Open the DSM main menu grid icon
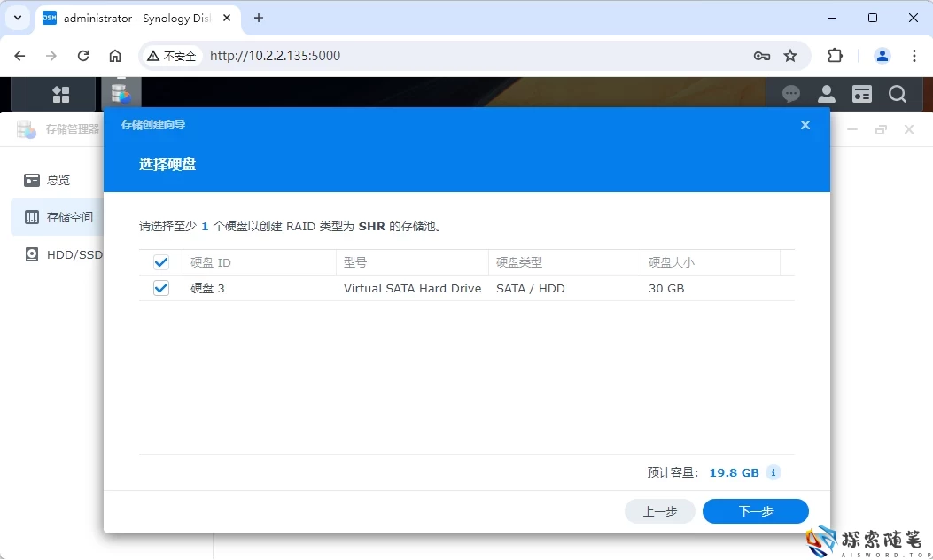Image resolution: width=933 pixels, height=560 pixels. [60, 93]
